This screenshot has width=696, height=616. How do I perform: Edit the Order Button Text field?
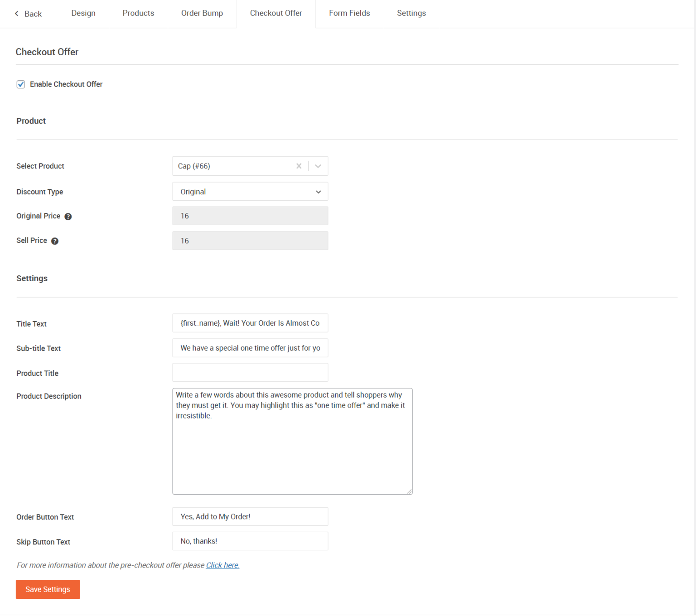250,516
